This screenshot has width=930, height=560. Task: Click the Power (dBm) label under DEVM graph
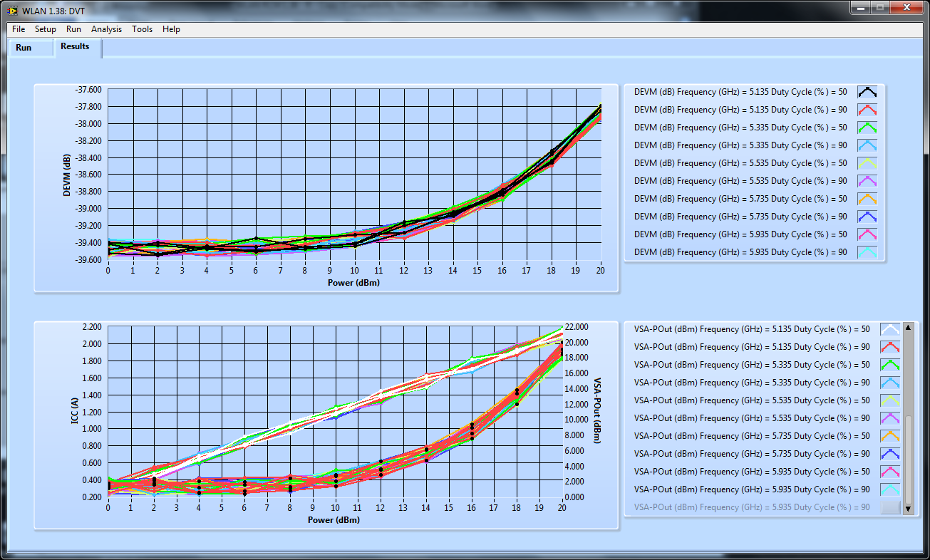click(x=353, y=282)
